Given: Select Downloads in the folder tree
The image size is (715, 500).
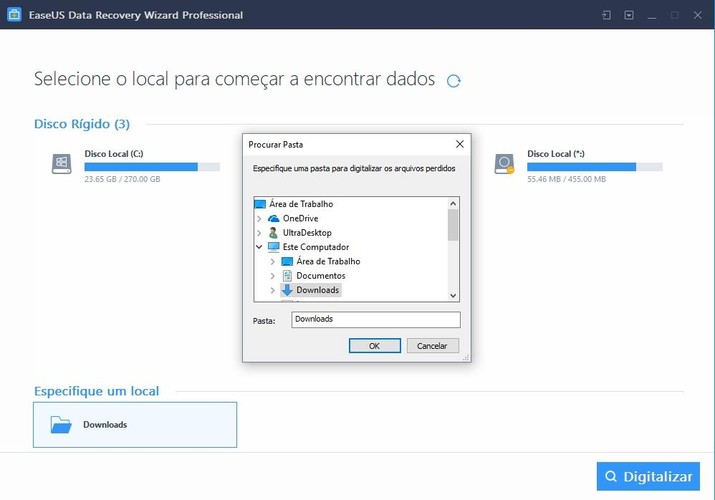Looking at the screenshot, I should (x=317, y=290).
